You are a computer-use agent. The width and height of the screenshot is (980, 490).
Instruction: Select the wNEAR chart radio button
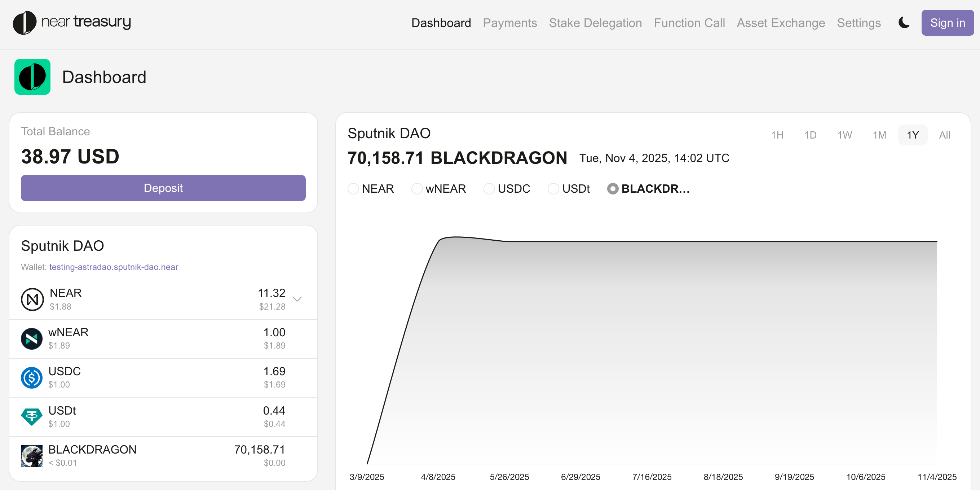click(417, 189)
